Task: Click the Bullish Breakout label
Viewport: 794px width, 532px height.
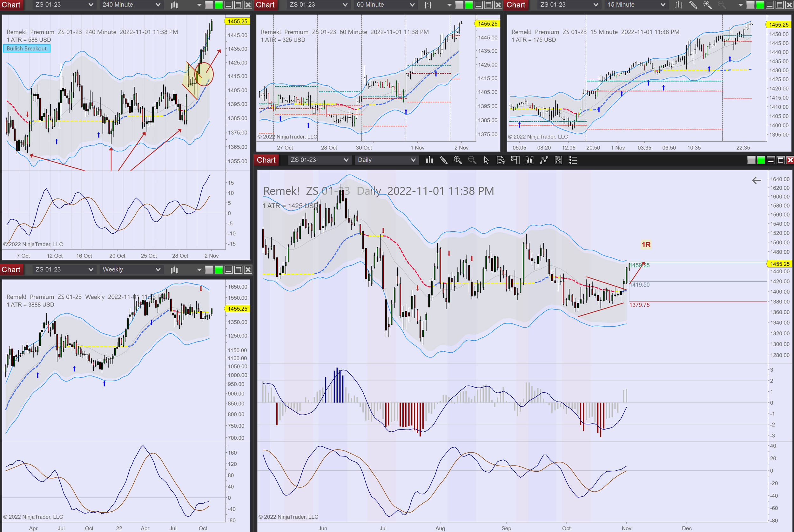Action: coord(26,49)
